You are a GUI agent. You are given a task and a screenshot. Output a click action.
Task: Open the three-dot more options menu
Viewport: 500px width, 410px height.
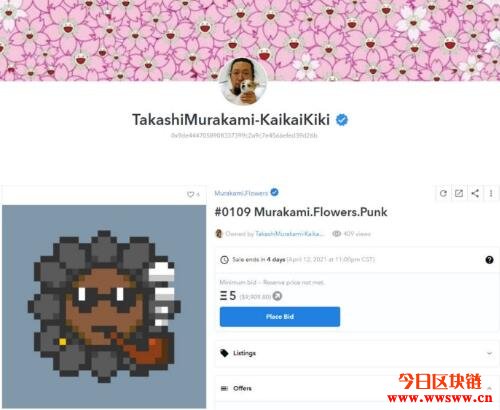491,193
